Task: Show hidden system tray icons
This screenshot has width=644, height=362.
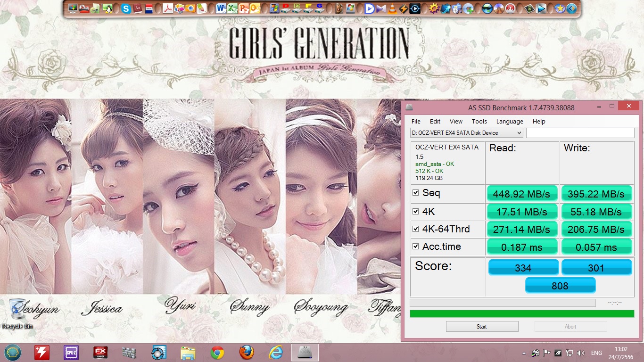Action: 524,353
